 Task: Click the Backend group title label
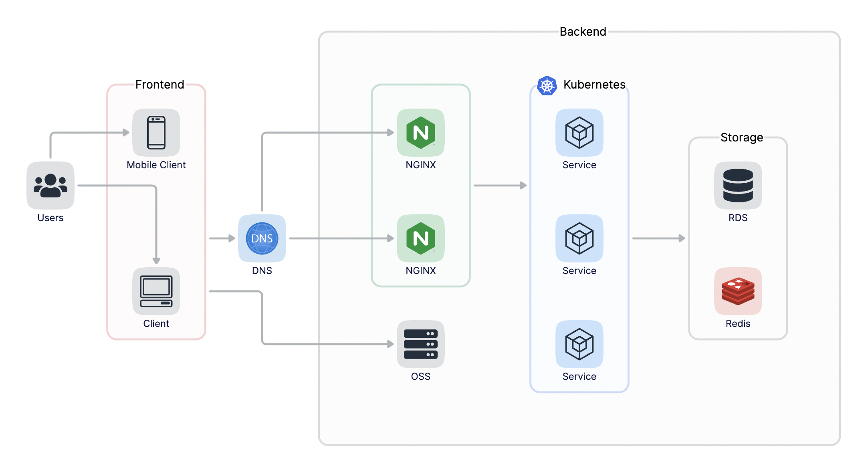pos(583,32)
